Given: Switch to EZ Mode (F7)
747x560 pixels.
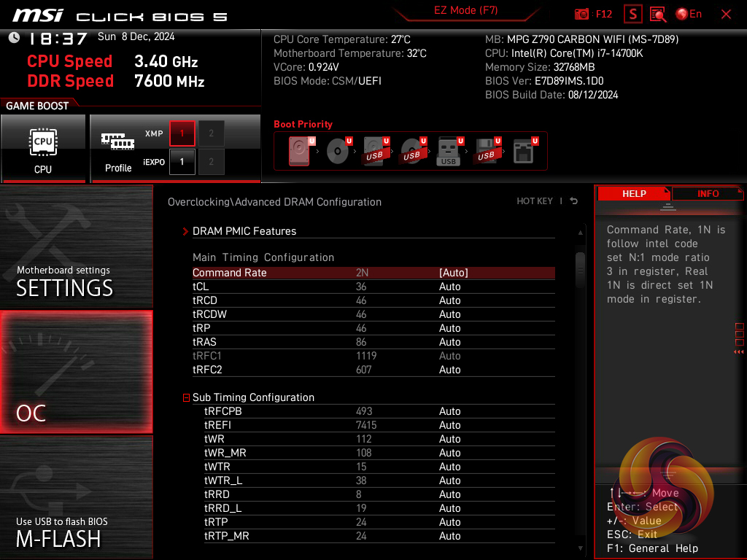Looking at the screenshot, I should (465, 10).
